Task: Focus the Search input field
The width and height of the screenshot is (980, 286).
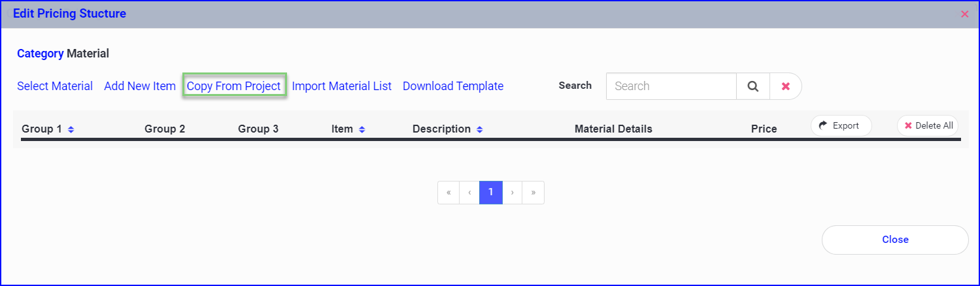Action: 671,86
